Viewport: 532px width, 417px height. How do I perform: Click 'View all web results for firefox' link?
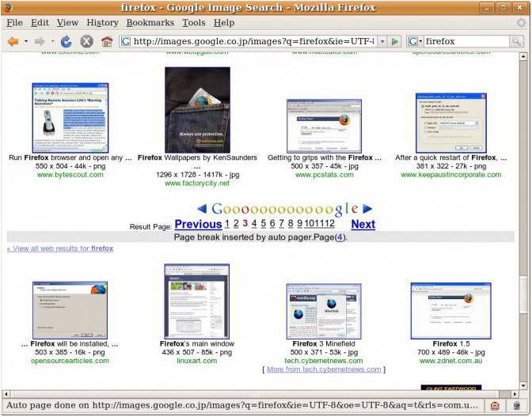click(x=60, y=248)
